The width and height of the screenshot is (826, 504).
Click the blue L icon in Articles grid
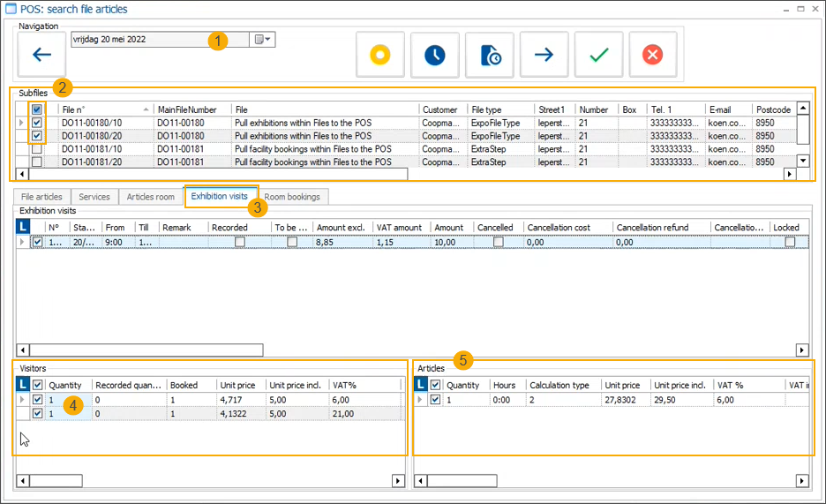421,385
